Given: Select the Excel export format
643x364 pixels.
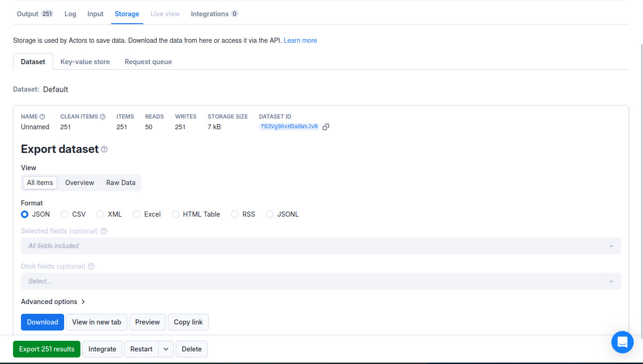Looking at the screenshot, I should tap(137, 214).
